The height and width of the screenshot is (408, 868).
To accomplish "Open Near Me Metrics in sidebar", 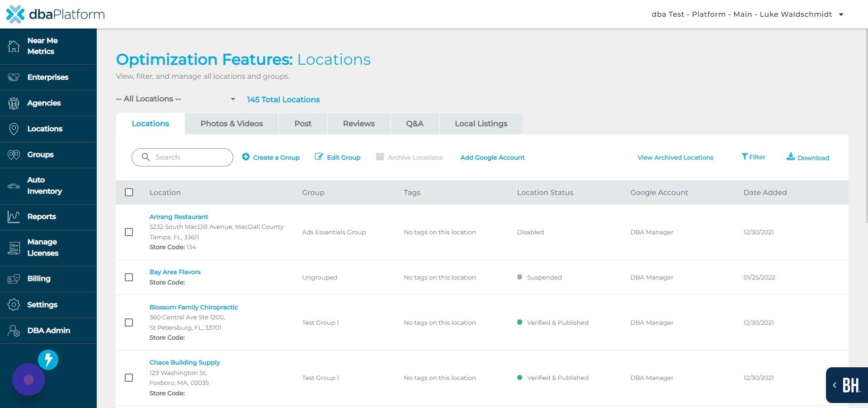I will point(48,46).
